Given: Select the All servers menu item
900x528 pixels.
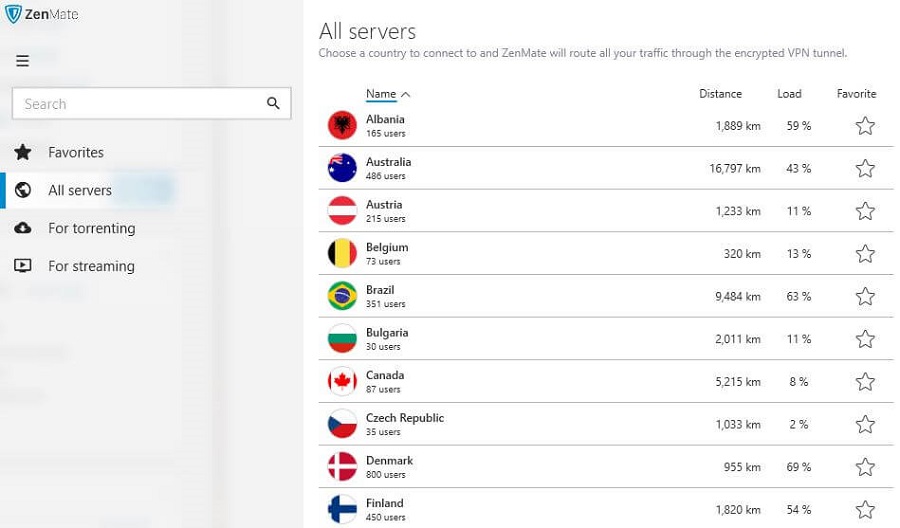Looking at the screenshot, I should pyautogui.click(x=80, y=190).
